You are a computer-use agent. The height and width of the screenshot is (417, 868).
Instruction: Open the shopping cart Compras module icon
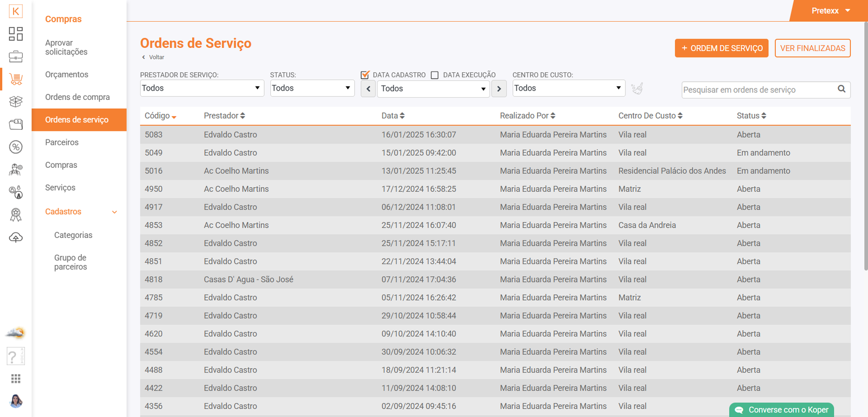tap(16, 79)
